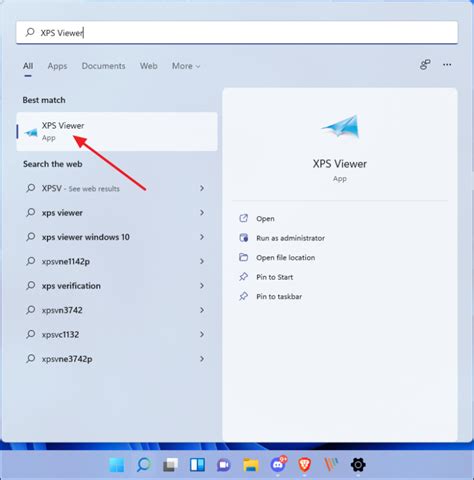Open Task View from the taskbar

170,464
